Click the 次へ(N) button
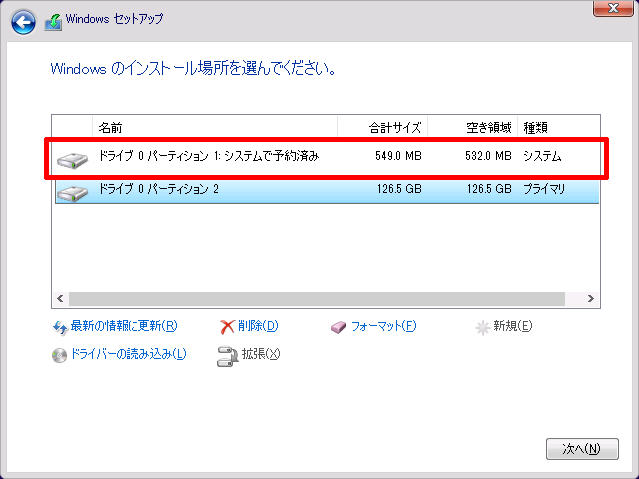 tap(582, 448)
